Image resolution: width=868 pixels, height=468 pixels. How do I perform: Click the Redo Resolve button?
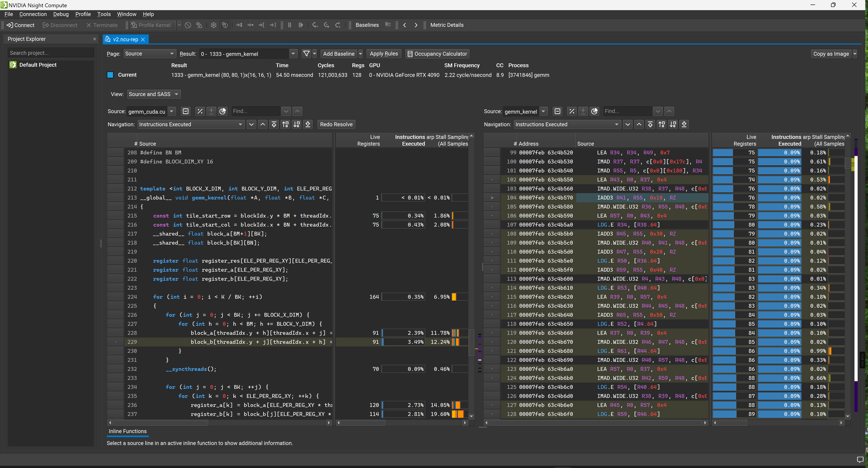coord(336,124)
